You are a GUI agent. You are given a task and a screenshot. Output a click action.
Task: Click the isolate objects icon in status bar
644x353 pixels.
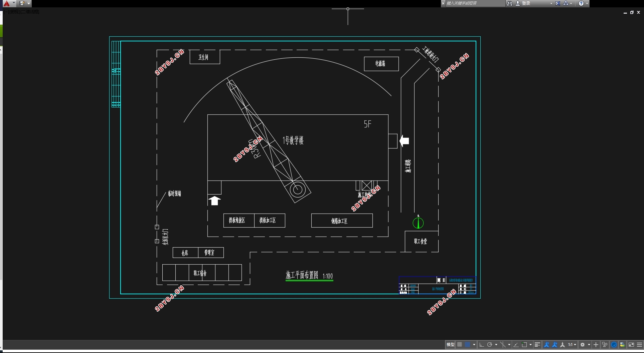(x=622, y=345)
